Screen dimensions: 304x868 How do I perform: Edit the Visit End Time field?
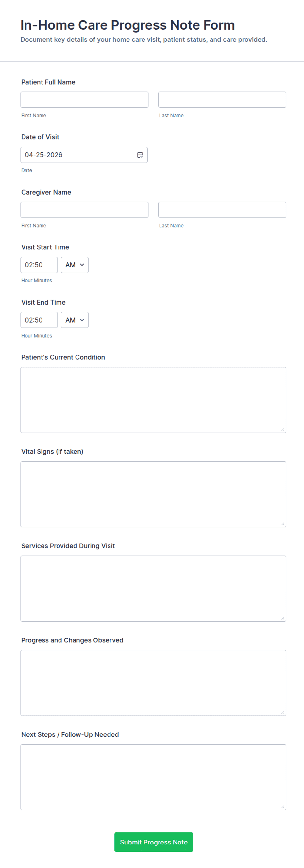(x=39, y=320)
